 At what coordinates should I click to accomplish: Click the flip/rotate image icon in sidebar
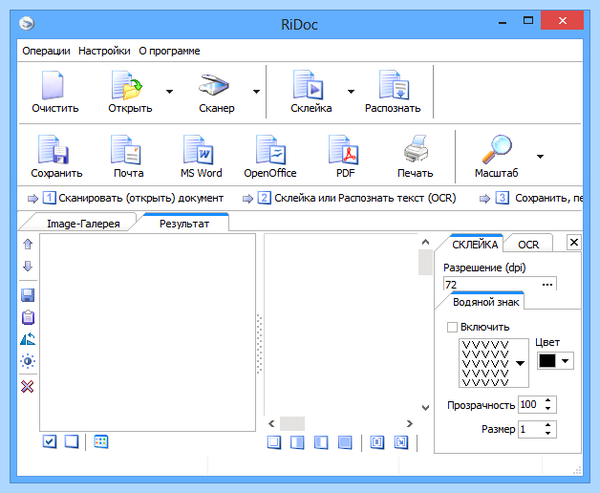28,339
